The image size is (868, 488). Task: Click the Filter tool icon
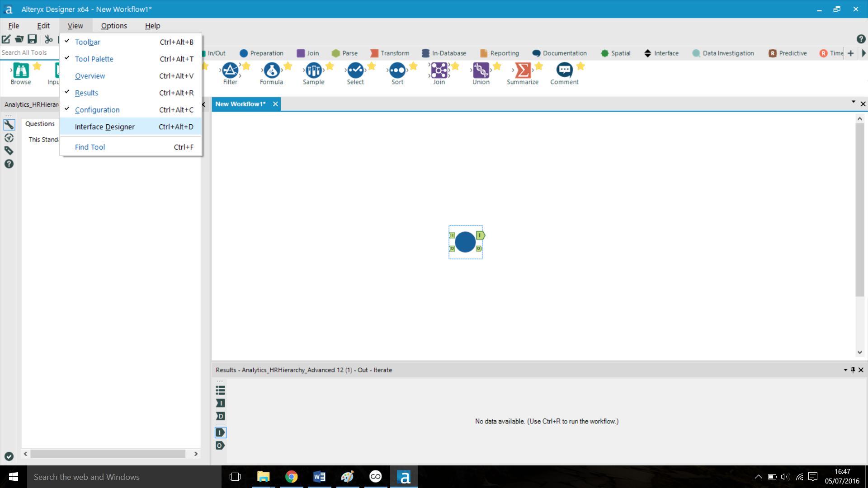[x=231, y=70]
